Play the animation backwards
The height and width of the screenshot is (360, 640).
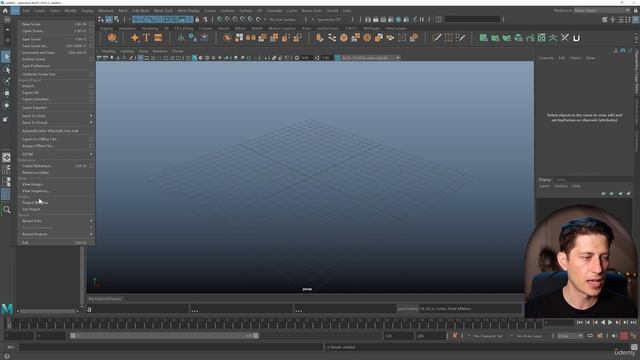point(603,322)
